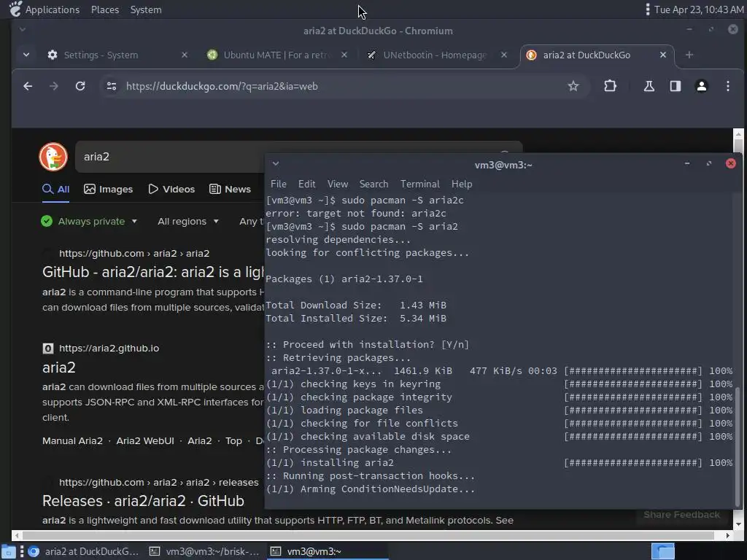
Task: Close the UNetbootin tab
Action: pos(503,55)
